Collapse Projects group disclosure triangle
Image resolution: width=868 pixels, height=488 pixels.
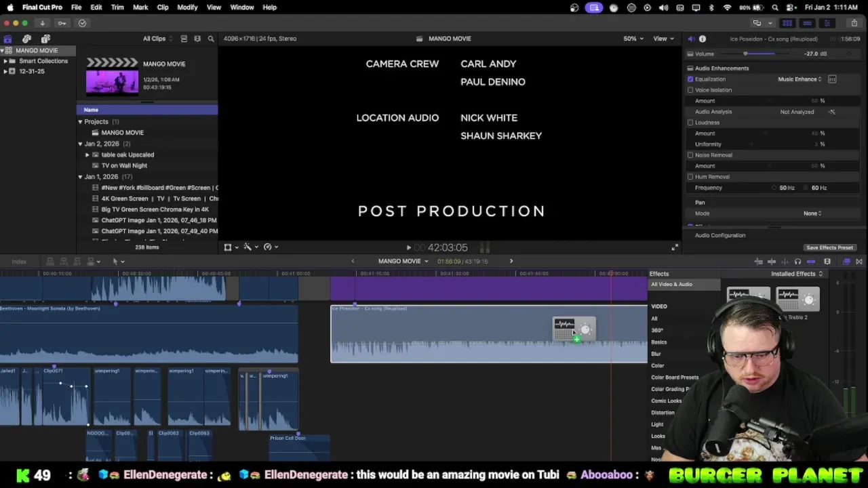[80, 122]
